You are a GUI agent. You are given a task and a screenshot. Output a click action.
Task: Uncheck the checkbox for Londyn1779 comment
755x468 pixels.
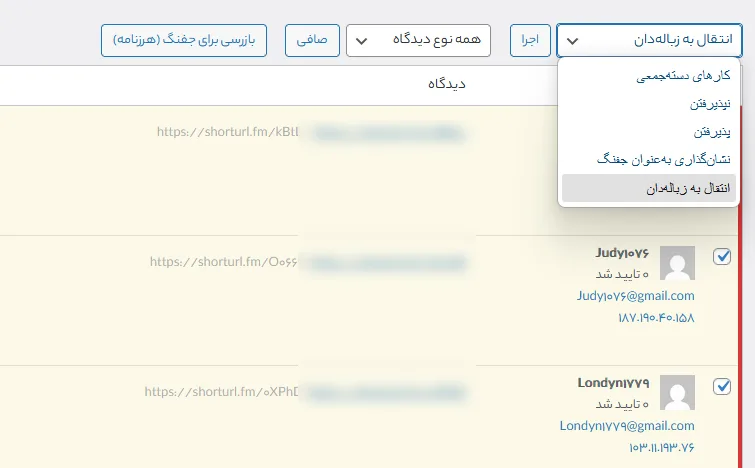pos(722,386)
